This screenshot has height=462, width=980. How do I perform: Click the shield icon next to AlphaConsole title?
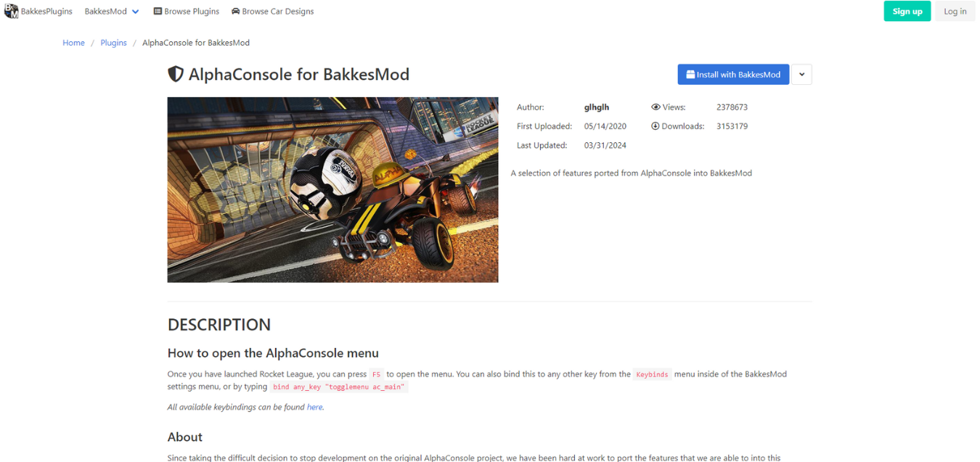pos(176,74)
